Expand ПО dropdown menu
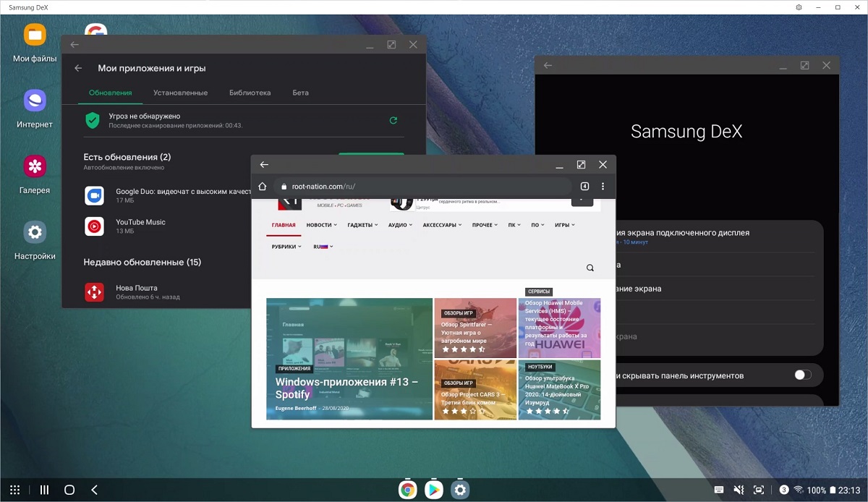 point(537,225)
